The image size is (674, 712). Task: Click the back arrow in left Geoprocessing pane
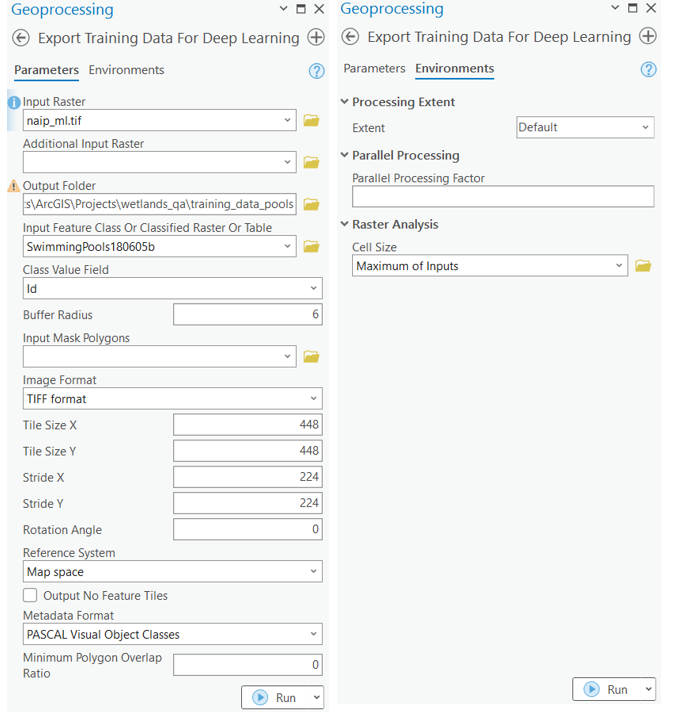point(20,38)
